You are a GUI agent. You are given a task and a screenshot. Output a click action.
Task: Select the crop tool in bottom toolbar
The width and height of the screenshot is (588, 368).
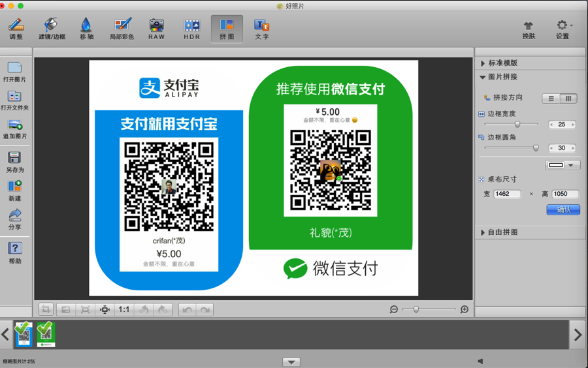coord(46,309)
